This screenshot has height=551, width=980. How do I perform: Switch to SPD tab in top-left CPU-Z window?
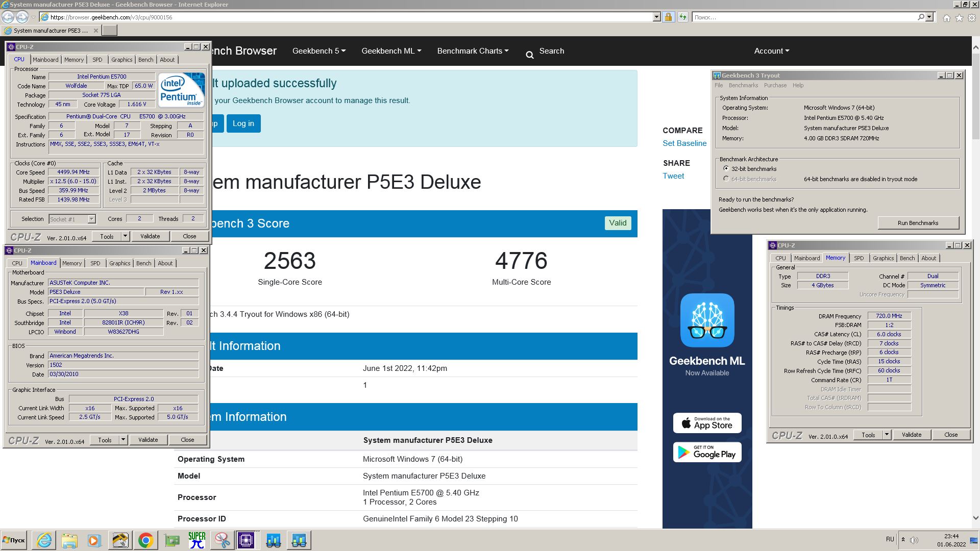[97, 60]
